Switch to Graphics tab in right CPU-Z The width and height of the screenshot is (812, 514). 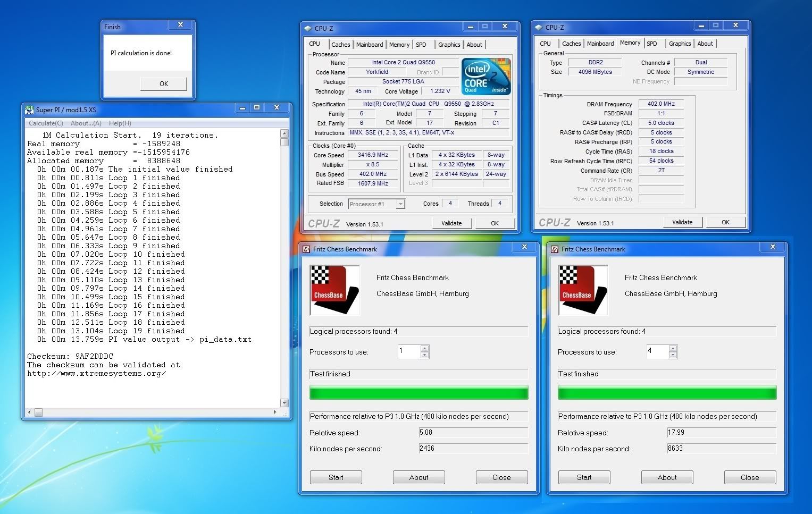pyautogui.click(x=680, y=44)
